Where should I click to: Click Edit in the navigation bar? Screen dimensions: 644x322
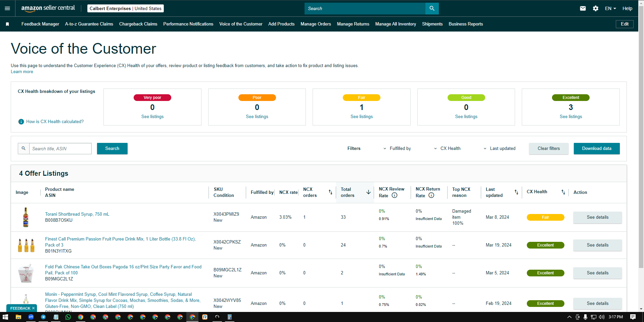point(625,24)
